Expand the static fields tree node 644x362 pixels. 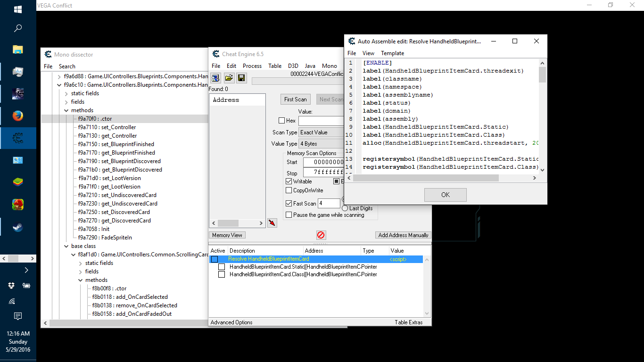[x=66, y=93]
